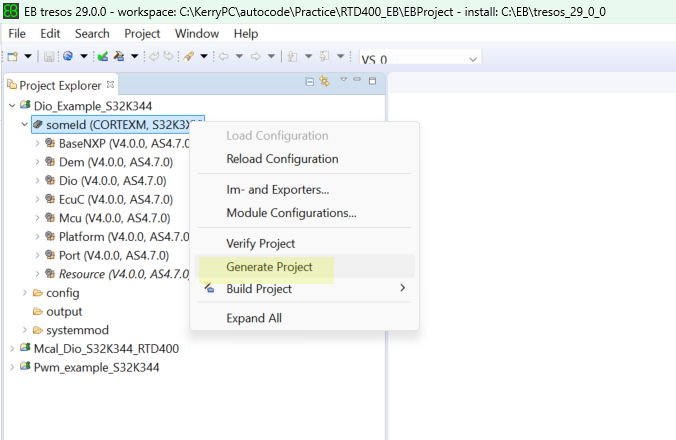The image size is (676, 440).
Task: Open Project Explorer View Menu triangle
Action: click(344, 80)
